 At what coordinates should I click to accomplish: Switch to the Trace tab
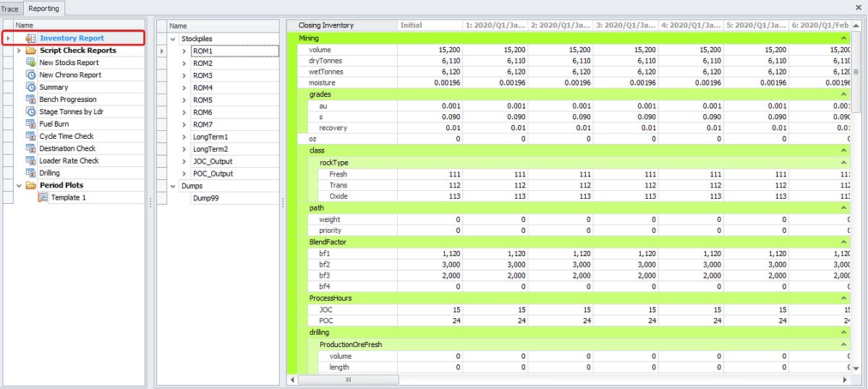click(x=10, y=9)
